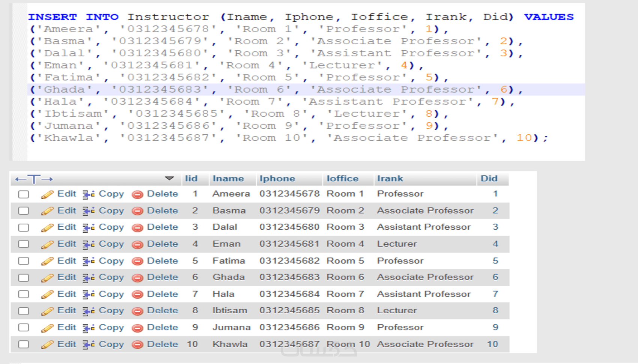Image resolution: width=638 pixels, height=364 pixels.
Task: Click the red Delete icon for Dalal
Action: click(x=138, y=227)
